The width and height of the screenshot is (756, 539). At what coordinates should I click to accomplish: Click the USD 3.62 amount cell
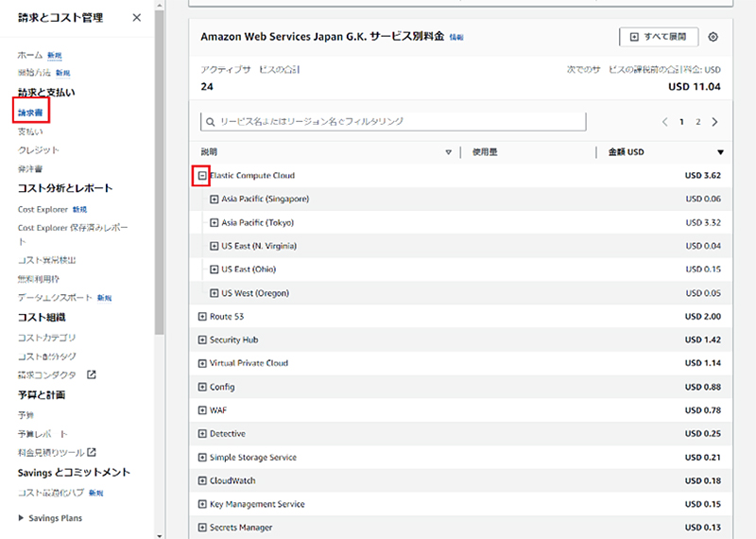point(702,176)
